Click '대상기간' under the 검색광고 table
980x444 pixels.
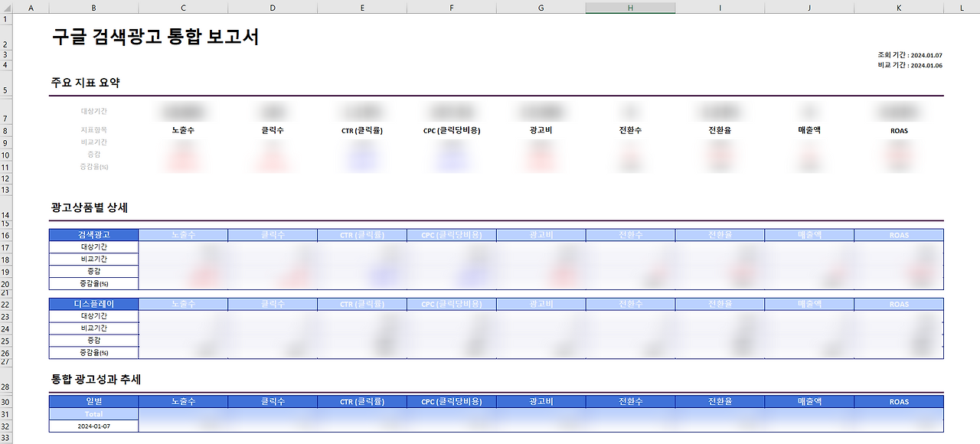click(93, 247)
